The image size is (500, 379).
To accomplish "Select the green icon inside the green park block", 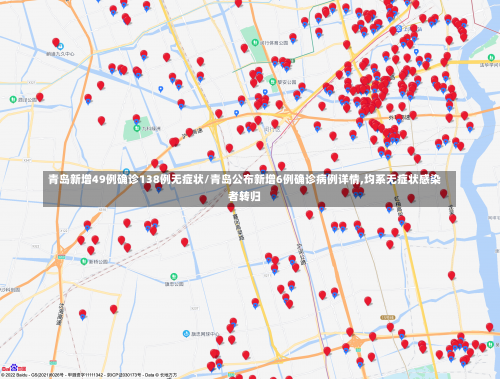I will 136,128.
